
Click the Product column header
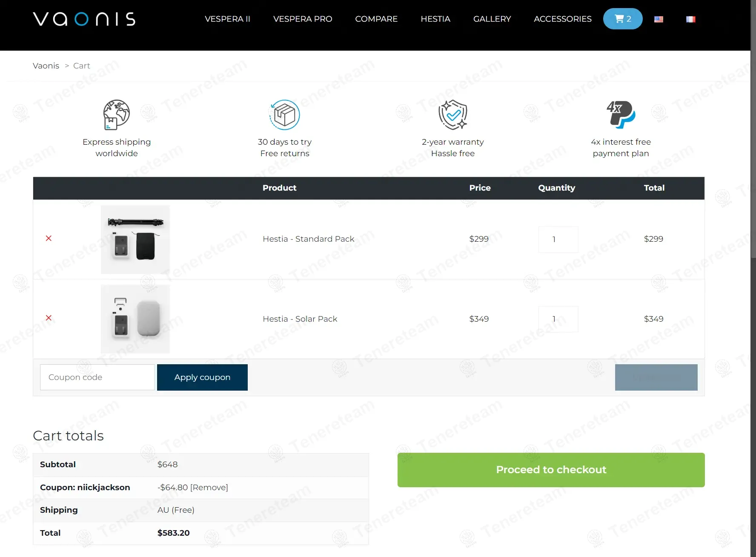[279, 188]
